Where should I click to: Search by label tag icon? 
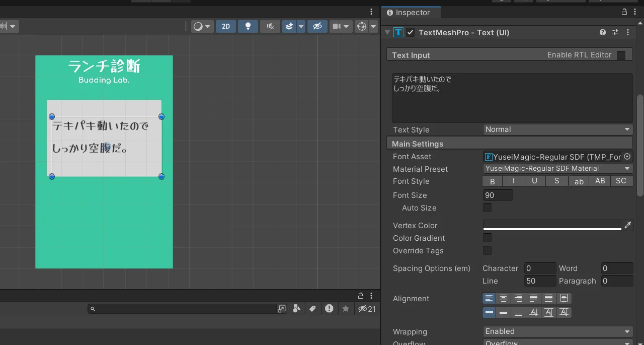coord(312,309)
